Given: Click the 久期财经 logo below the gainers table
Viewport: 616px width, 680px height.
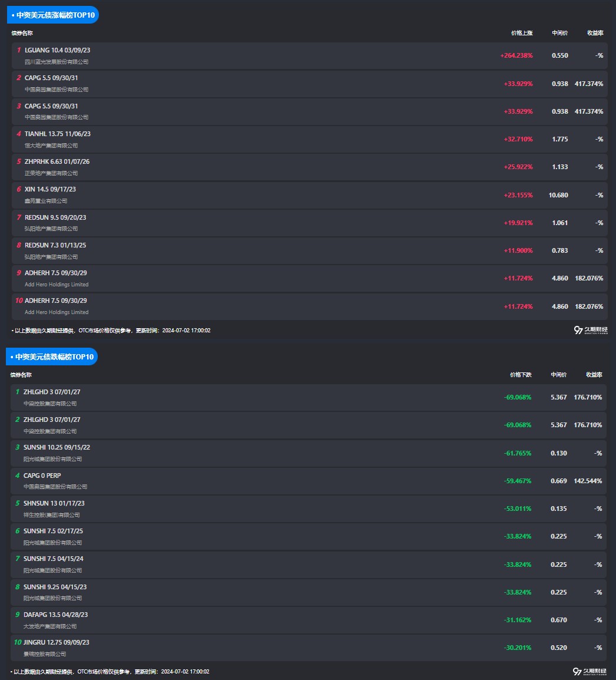Looking at the screenshot, I should pos(589,331).
